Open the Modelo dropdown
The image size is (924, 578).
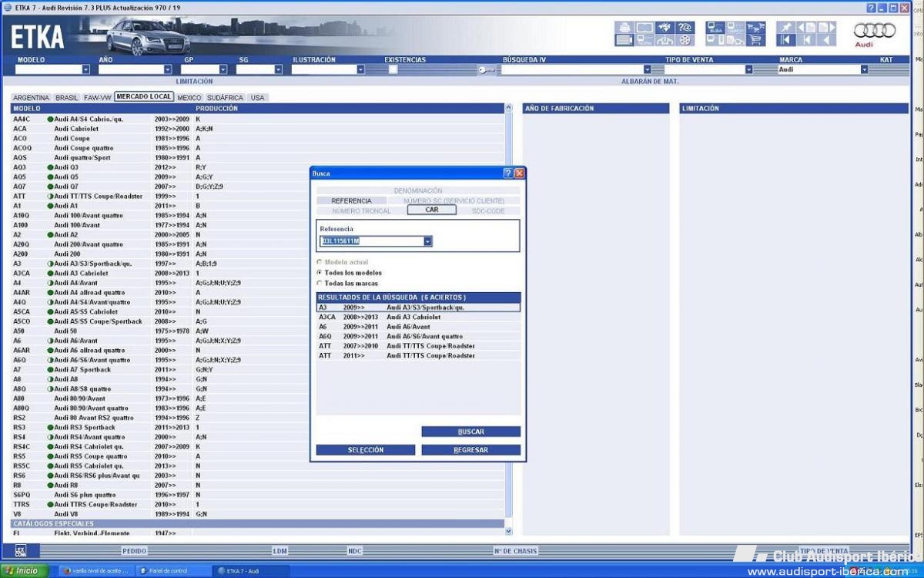85,69
